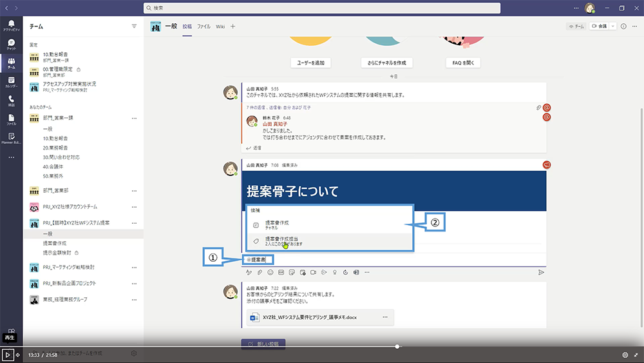The image size is (644, 363).
Task: Open 30.問い合わせ対応 channel
Action: (61, 157)
